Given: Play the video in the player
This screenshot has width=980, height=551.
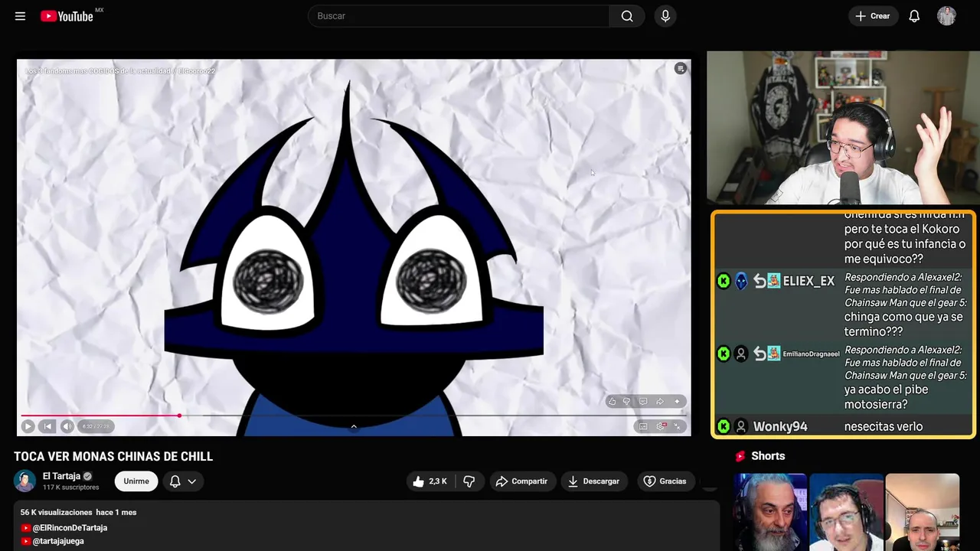Looking at the screenshot, I should (28, 426).
